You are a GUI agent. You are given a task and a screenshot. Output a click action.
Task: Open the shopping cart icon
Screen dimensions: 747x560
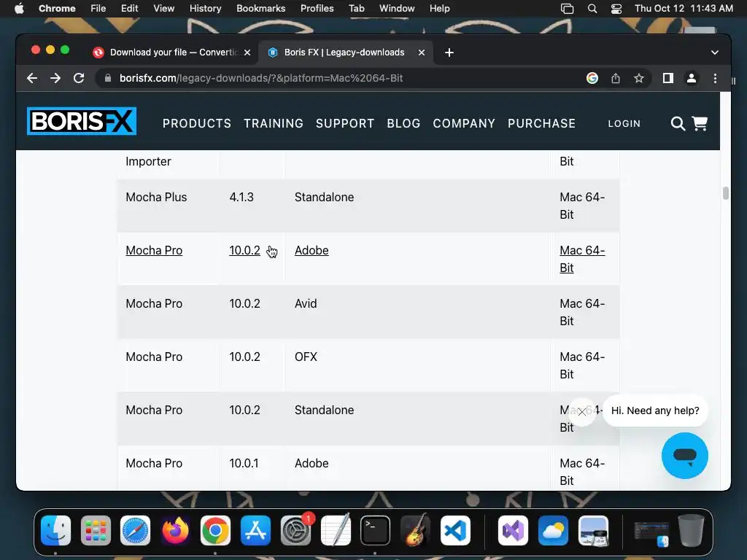[700, 123]
